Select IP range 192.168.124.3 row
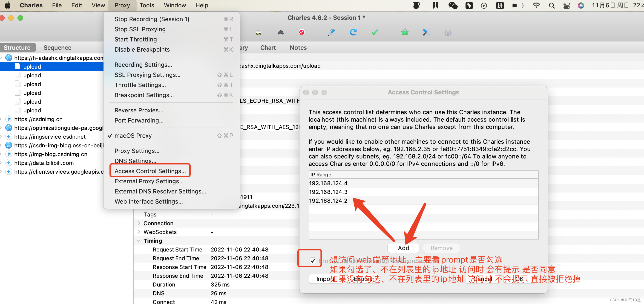Viewport: 644px width, 304px height. (328, 192)
